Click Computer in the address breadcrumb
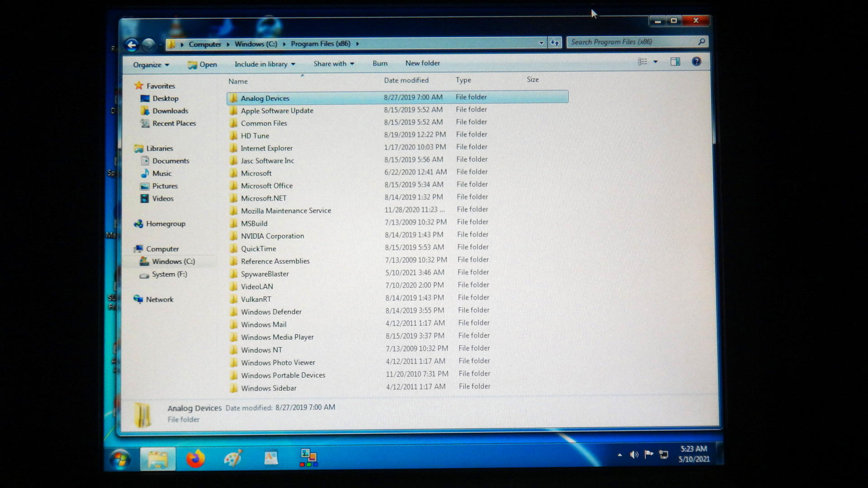Screen dimensions: 868x488 [205, 44]
